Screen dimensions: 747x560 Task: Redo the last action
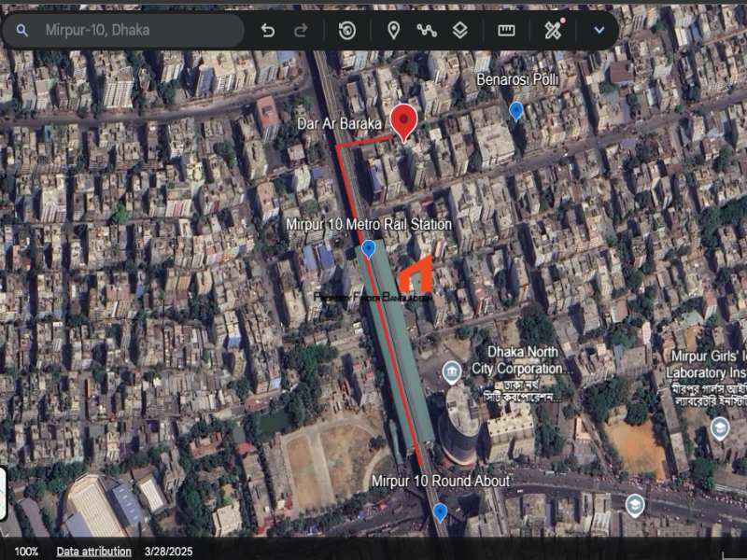point(301,31)
